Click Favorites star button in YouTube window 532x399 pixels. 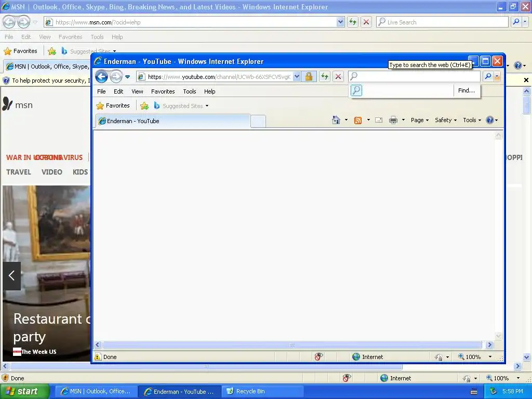pos(113,105)
